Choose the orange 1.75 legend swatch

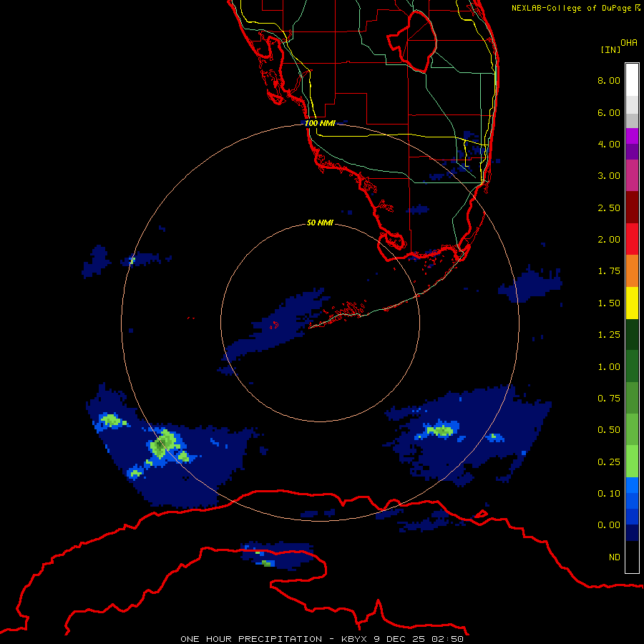pyautogui.click(x=632, y=271)
